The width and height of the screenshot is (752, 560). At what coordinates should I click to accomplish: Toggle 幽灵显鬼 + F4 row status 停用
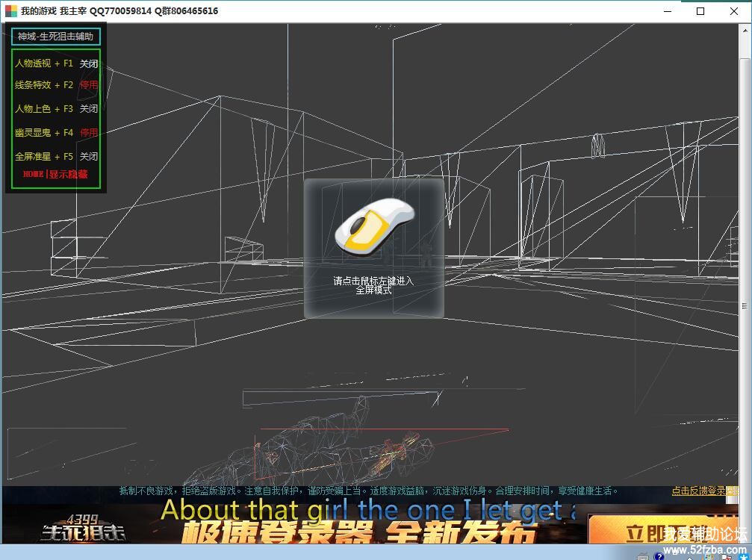[x=89, y=132]
